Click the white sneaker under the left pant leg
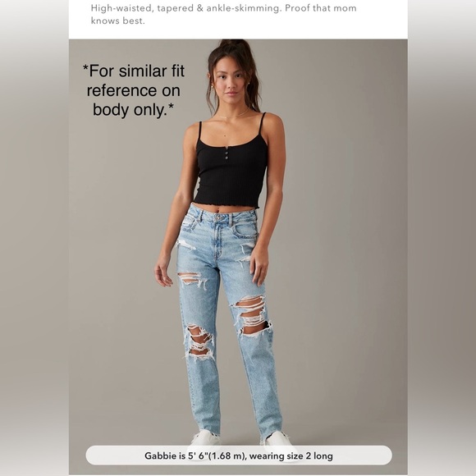This screenshot has width=476, height=476. pyautogui.click(x=204, y=438)
